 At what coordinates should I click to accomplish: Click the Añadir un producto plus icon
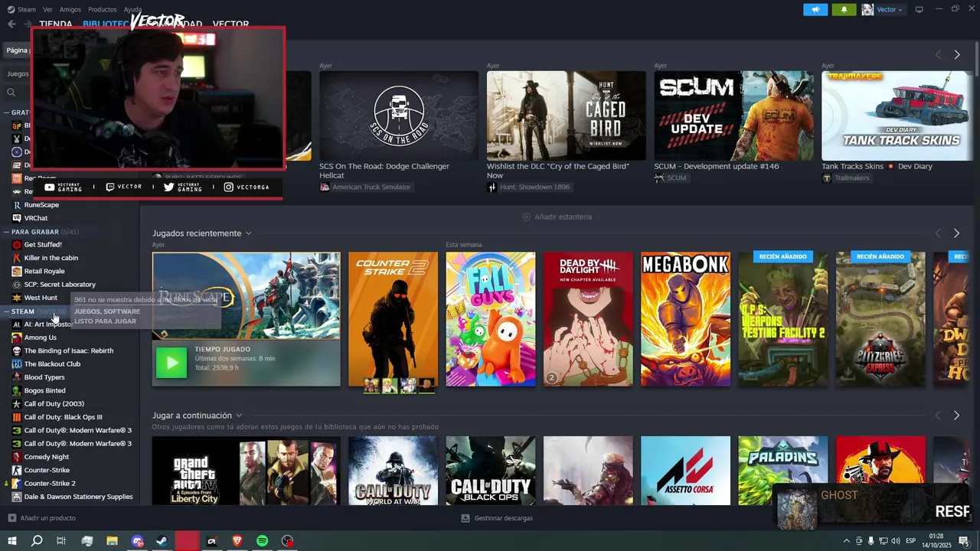(11, 518)
